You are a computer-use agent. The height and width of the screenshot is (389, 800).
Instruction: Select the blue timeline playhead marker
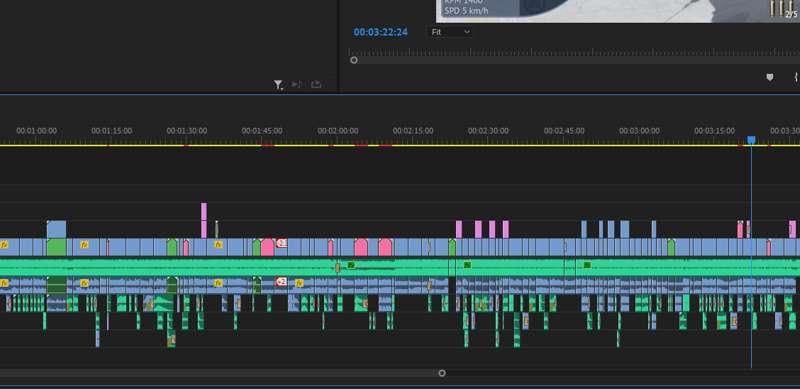coord(751,139)
